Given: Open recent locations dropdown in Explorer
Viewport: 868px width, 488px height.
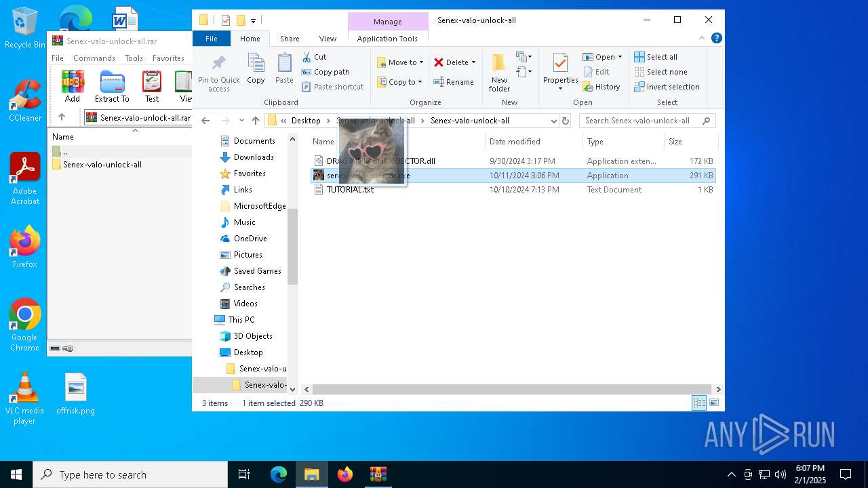Looking at the screenshot, I should click(x=241, y=121).
